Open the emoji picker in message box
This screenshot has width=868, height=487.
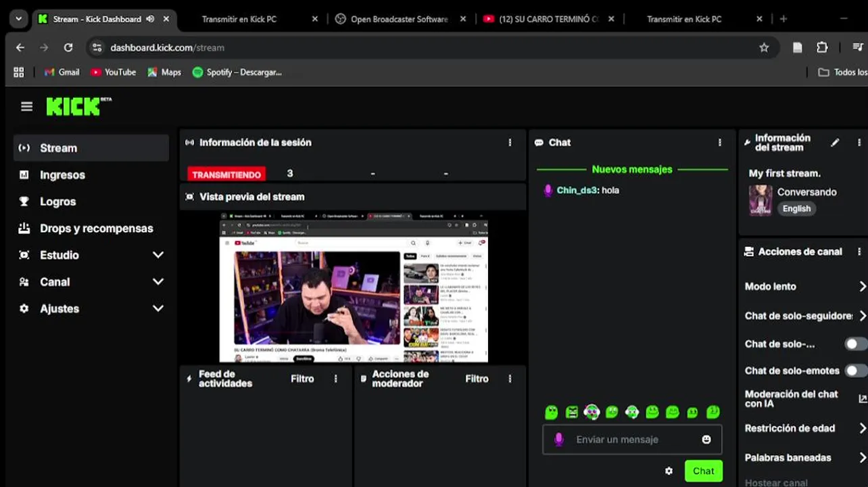click(706, 440)
